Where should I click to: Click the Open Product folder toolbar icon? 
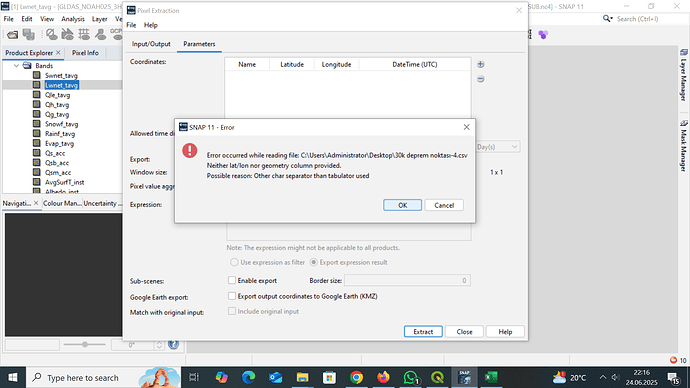pyautogui.click(x=12, y=34)
